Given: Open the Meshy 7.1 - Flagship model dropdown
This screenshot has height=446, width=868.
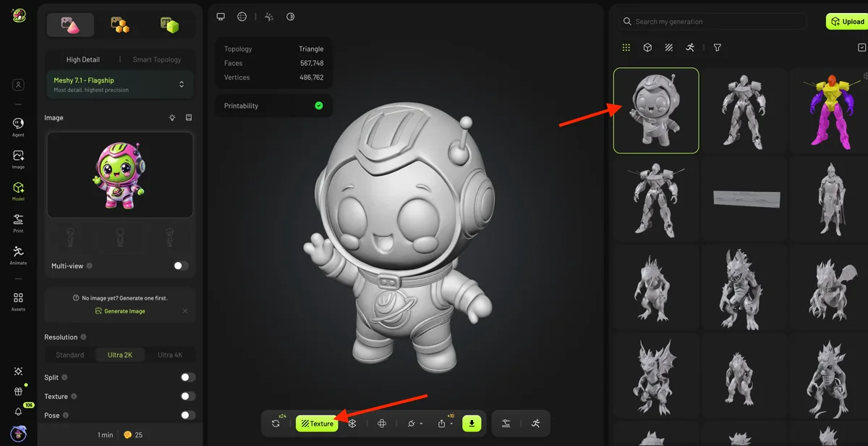Looking at the screenshot, I should click(120, 85).
